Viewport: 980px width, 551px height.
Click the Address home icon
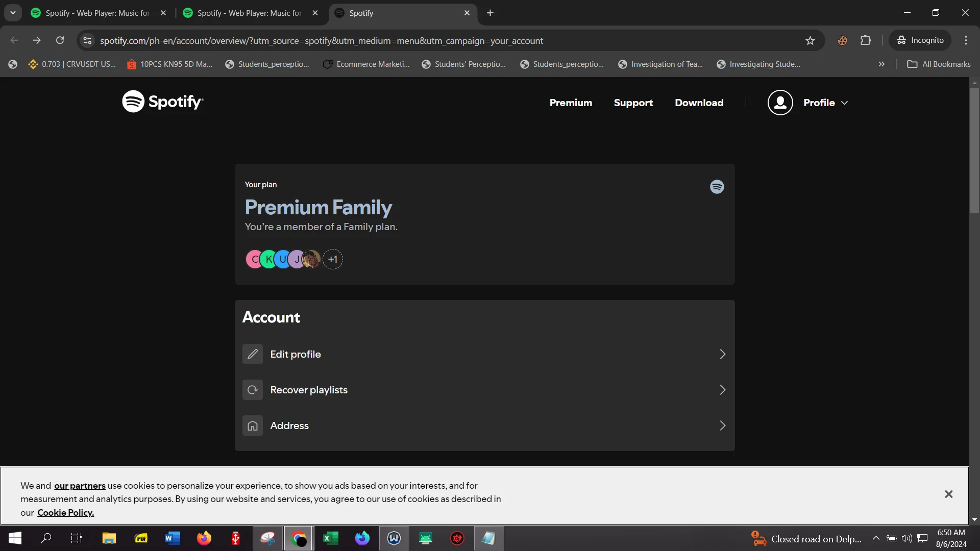pyautogui.click(x=252, y=425)
